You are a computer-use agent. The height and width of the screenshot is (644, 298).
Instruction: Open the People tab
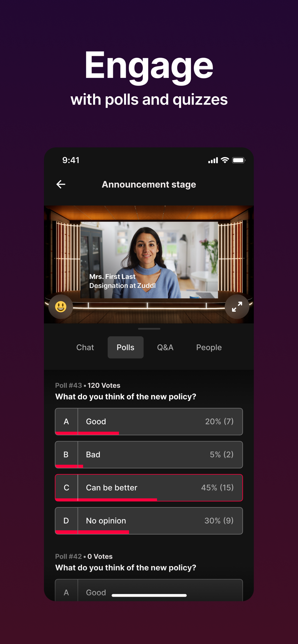pos(209,347)
